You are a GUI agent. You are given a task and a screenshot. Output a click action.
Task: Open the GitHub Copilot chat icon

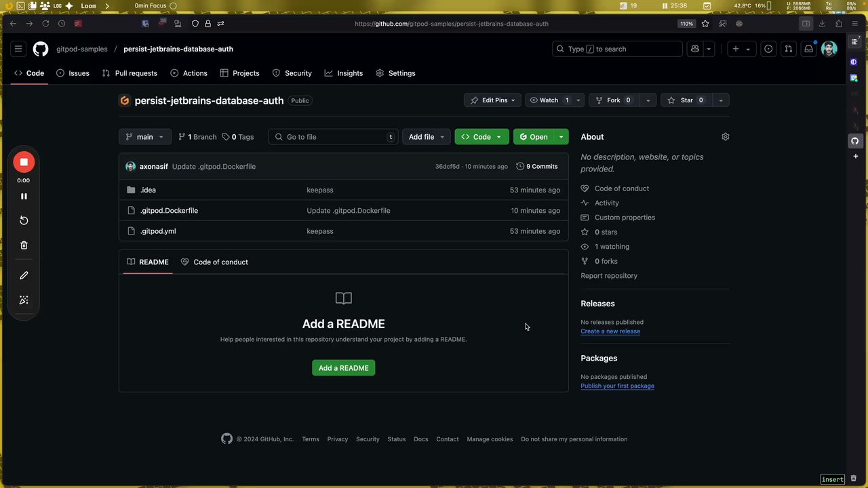(x=695, y=49)
